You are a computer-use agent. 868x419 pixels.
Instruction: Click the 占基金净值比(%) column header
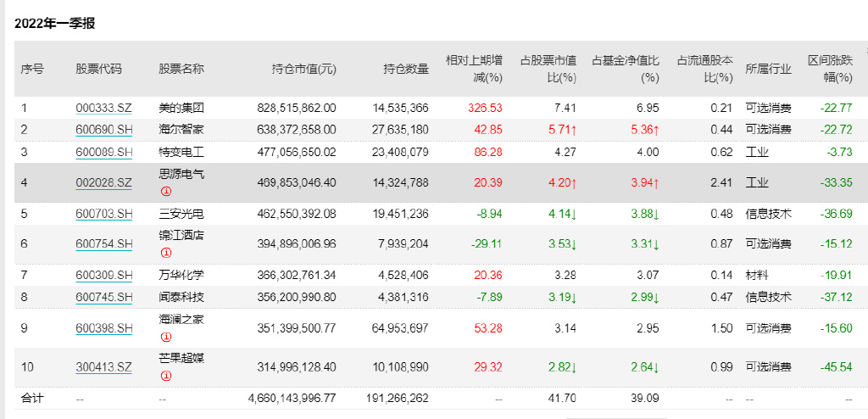click(x=626, y=70)
